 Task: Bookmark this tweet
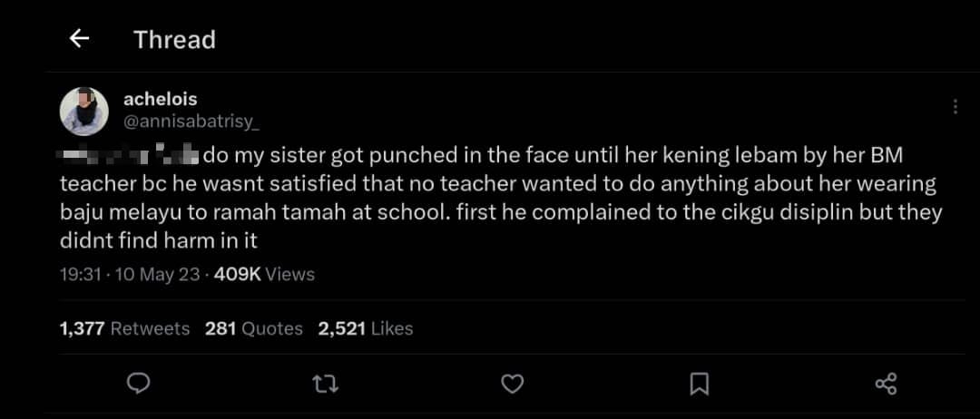[x=699, y=385]
